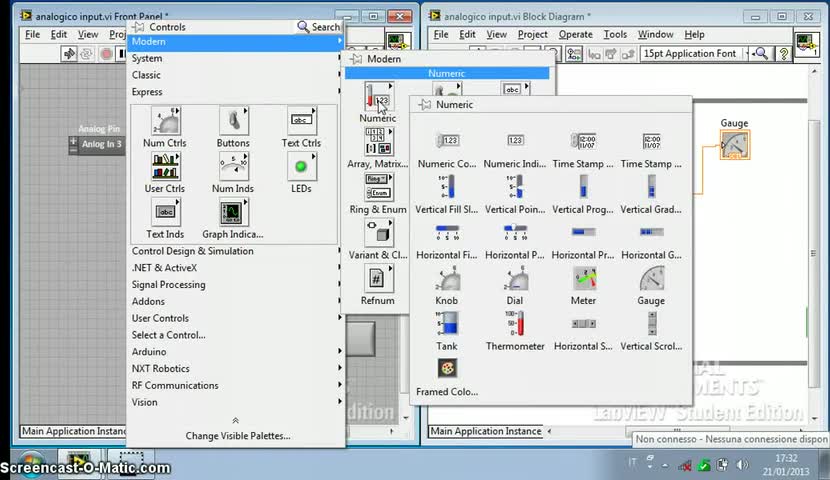
Task: Expand the hidden palette categories chevron
Action: 236,421
